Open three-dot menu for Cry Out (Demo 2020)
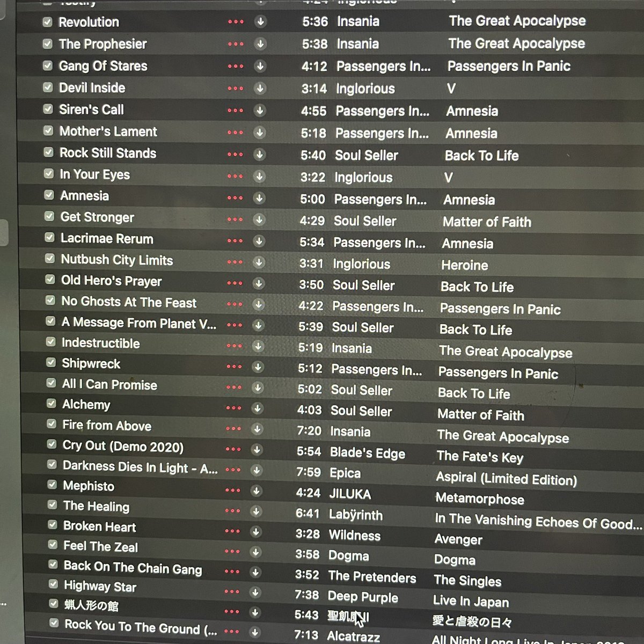This screenshot has width=644, height=644. tap(233, 449)
